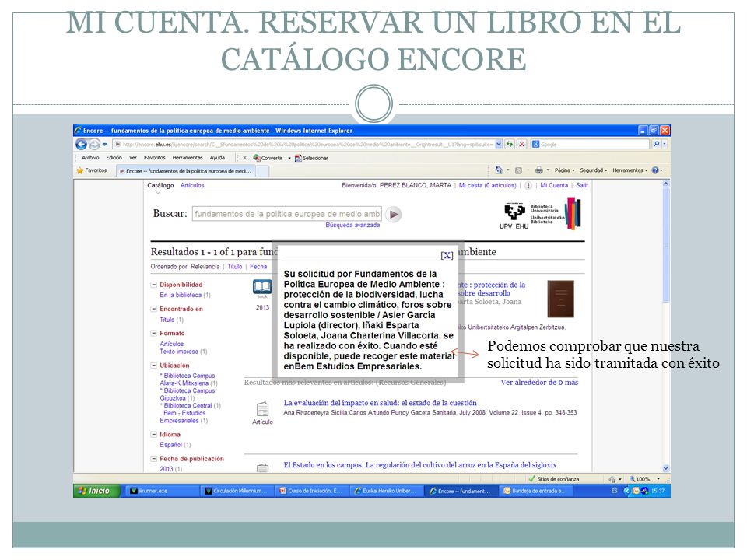The height and width of the screenshot is (560, 747).
Task: Click the exclamation alert icon near Mi Cuenta
Action: click(528, 185)
